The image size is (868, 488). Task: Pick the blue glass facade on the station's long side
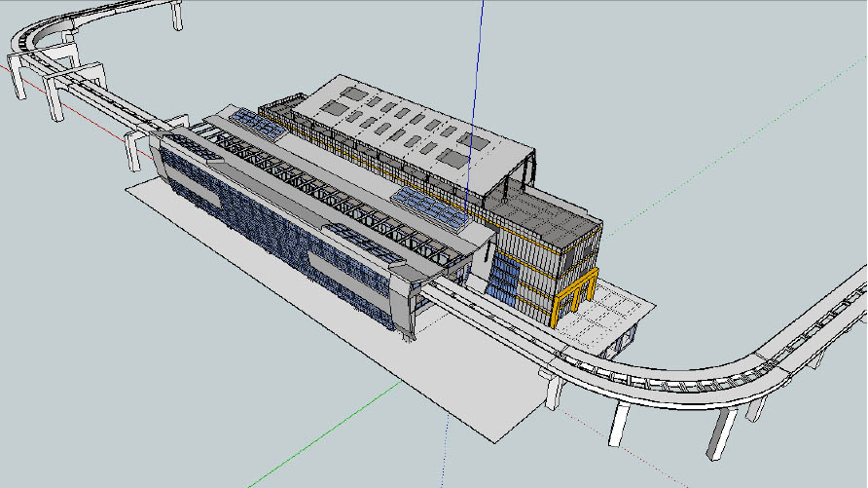tap(276, 239)
